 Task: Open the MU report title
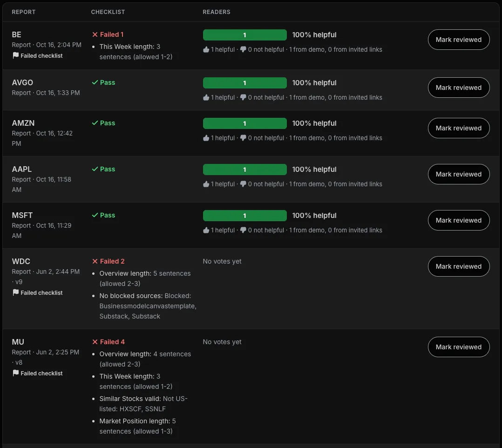18,342
